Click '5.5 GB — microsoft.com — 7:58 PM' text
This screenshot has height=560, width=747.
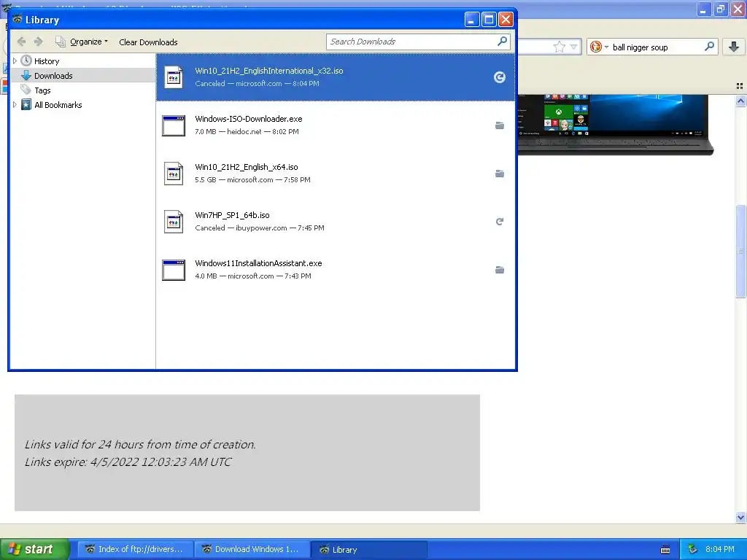tap(252, 179)
